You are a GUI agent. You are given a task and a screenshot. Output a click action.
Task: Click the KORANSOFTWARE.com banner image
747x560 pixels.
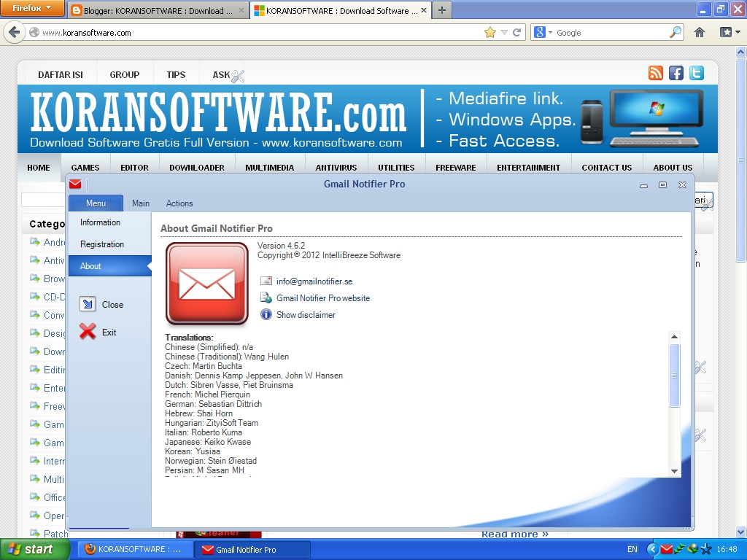click(368, 119)
